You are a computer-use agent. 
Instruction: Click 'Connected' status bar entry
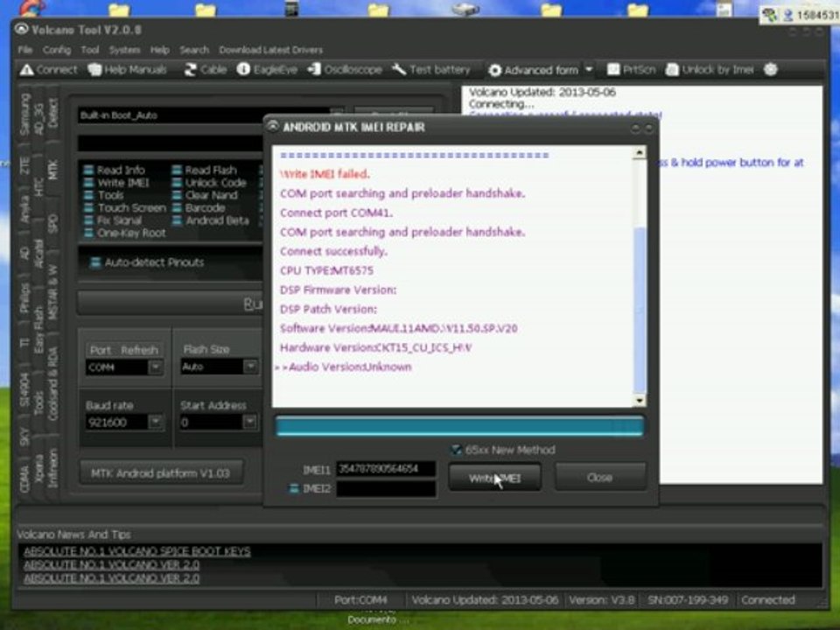tap(768, 600)
